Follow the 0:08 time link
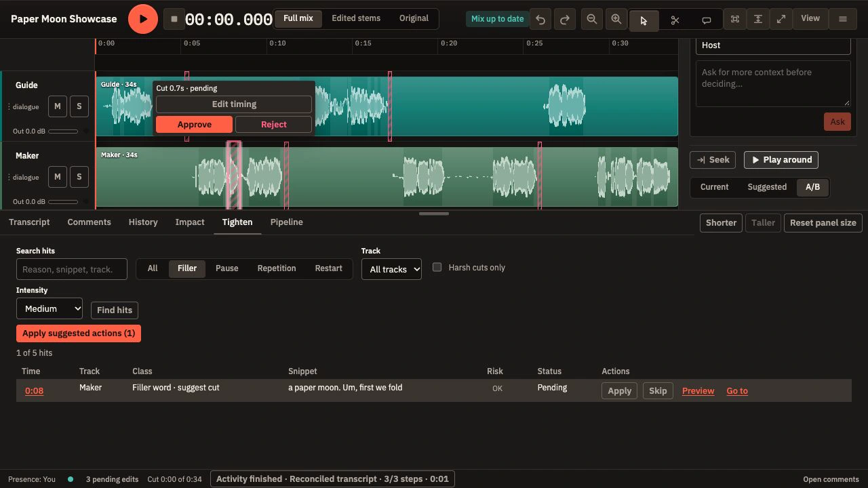This screenshot has height=488, width=868. [34, 390]
